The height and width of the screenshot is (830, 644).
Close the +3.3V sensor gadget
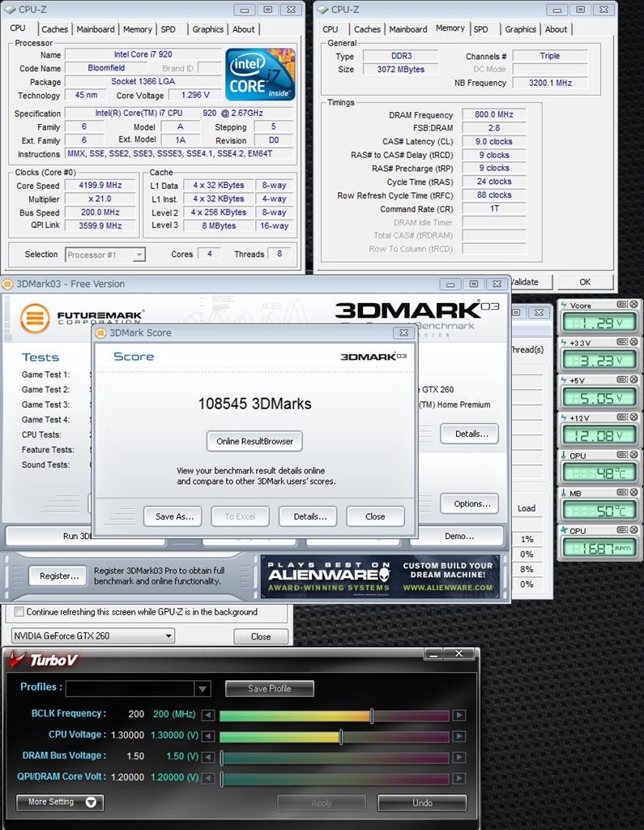pos(634,342)
